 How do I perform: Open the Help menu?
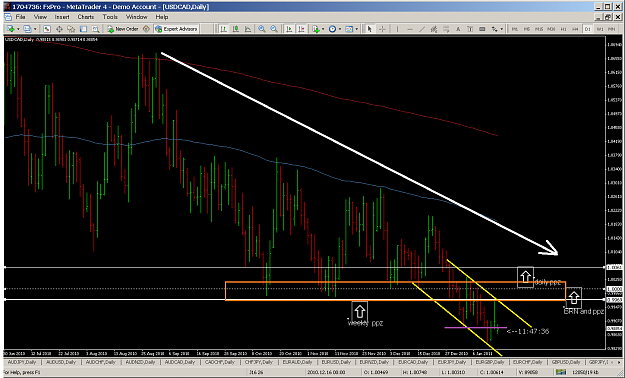coord(161,17)
